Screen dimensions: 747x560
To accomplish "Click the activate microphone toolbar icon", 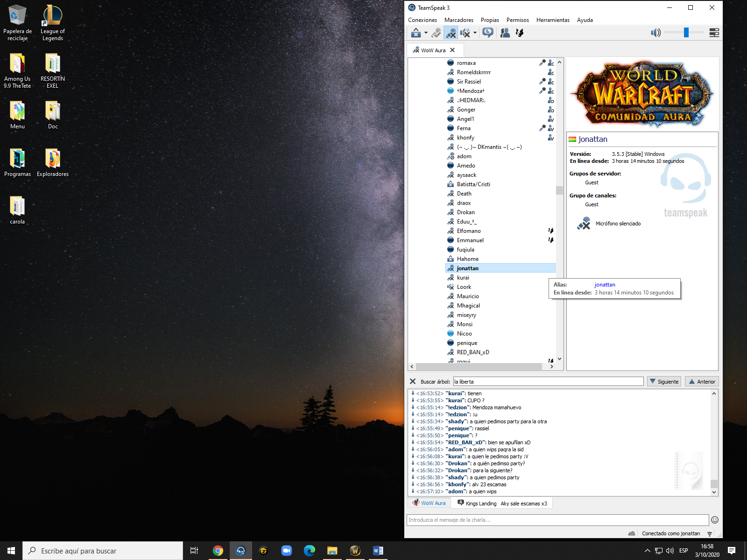I will click(436, 33).
